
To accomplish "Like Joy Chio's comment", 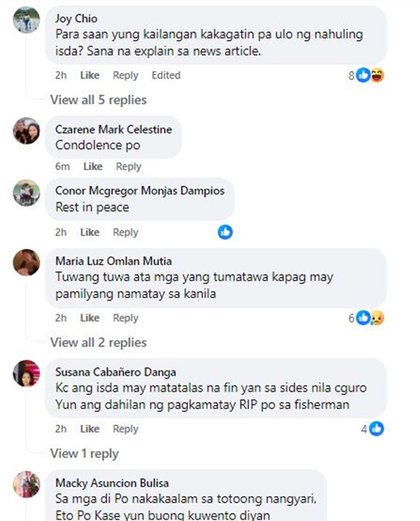I will pos(90,76).
